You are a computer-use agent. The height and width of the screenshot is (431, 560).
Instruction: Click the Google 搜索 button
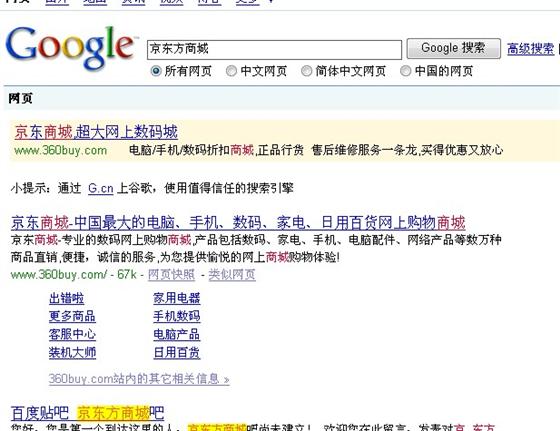454,48
